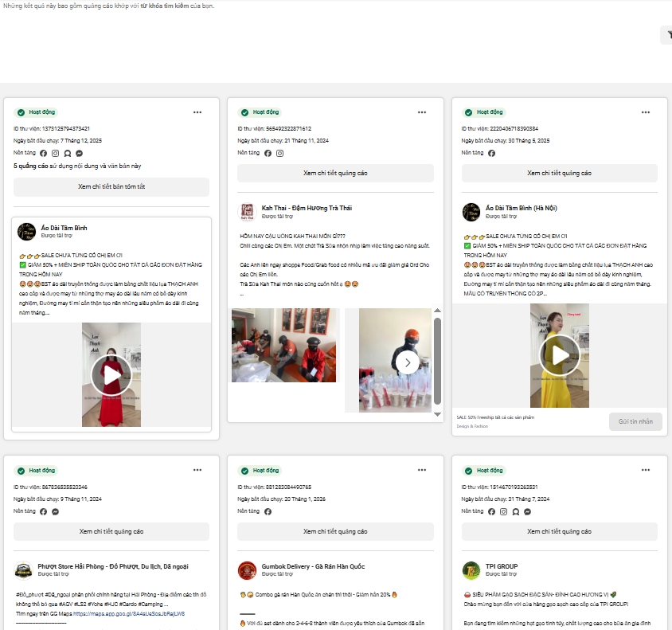Expand more options for Phượt Store Hải Phòng ad
Image resolution: width=672 pixels, height=630 pixels.
[197, 471]
